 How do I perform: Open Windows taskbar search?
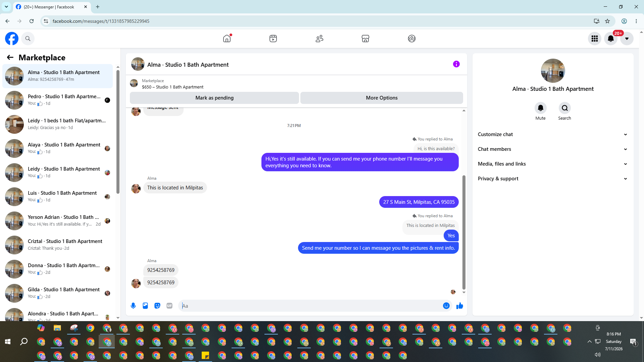click(x=24, y=342)
